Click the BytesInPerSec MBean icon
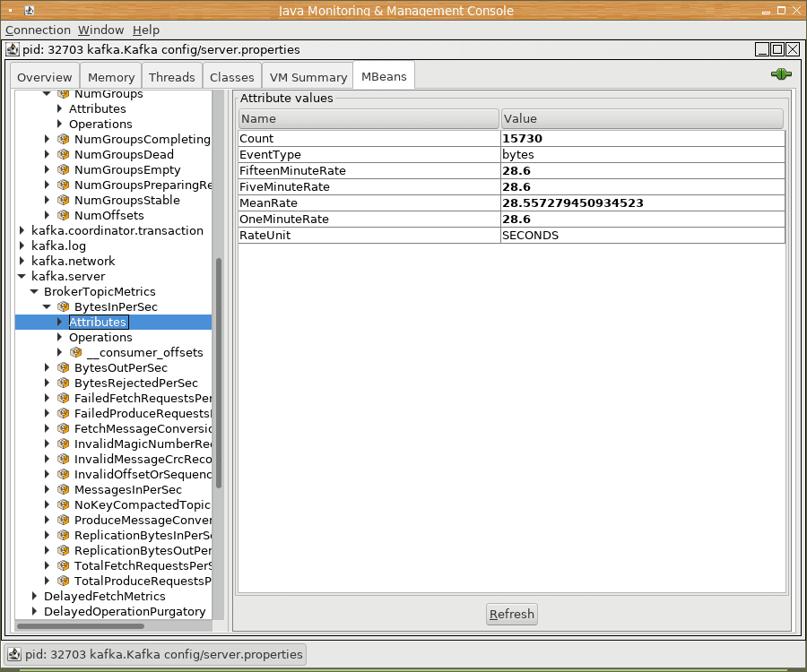The width and height of the screenshot is (807, 672). tap(64, 306)
